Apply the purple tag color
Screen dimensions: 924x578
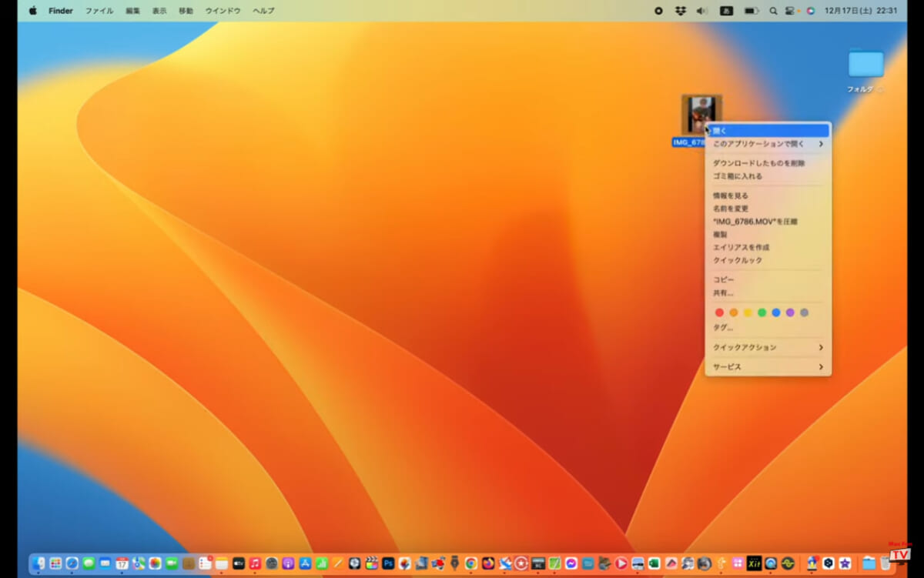click(x=790, y=312)
